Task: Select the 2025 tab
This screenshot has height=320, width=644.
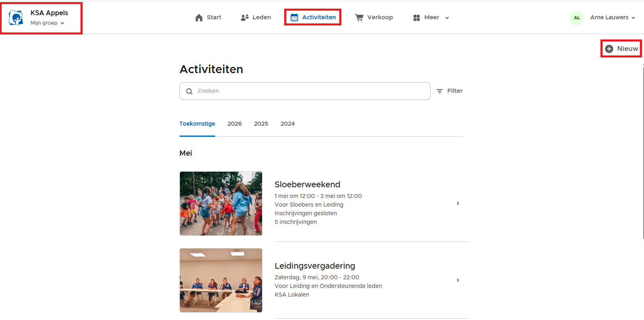Action: click(x=261, y=124)
